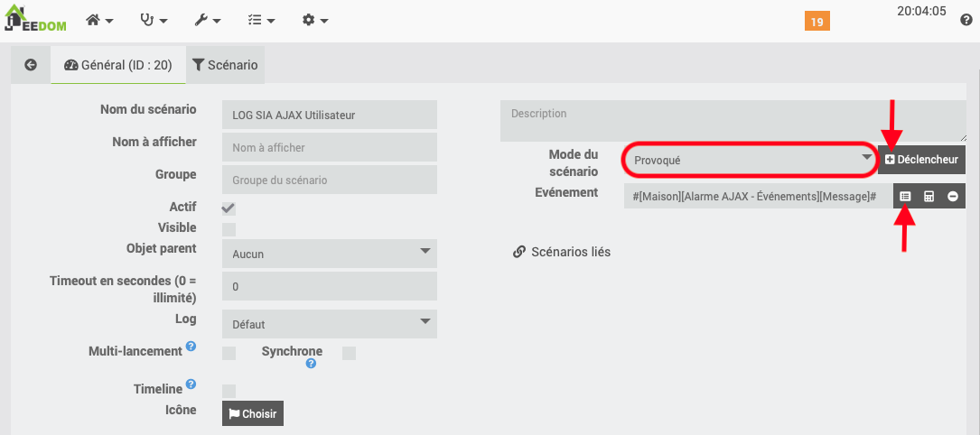The image size is (980, 435).
Task: Enable the Visible checkbox
Action: click(229, 229)
